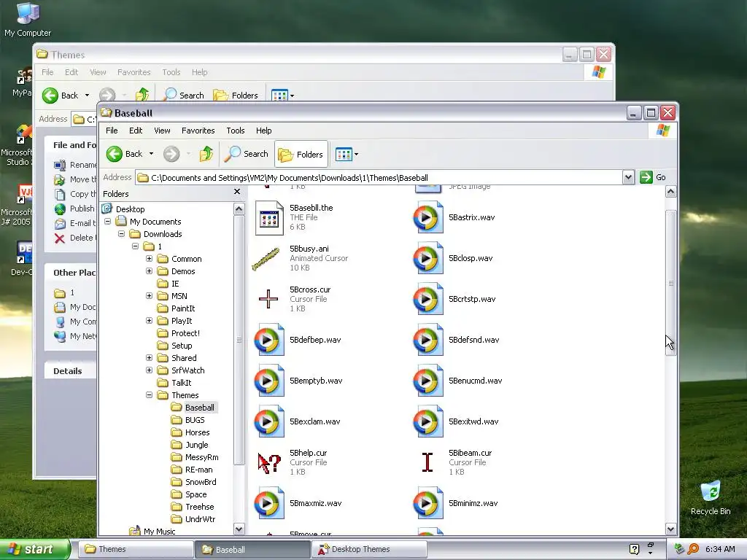Collapse the Downloads tree node
Viewport: 747px width, 560px height.
point(122,234)
